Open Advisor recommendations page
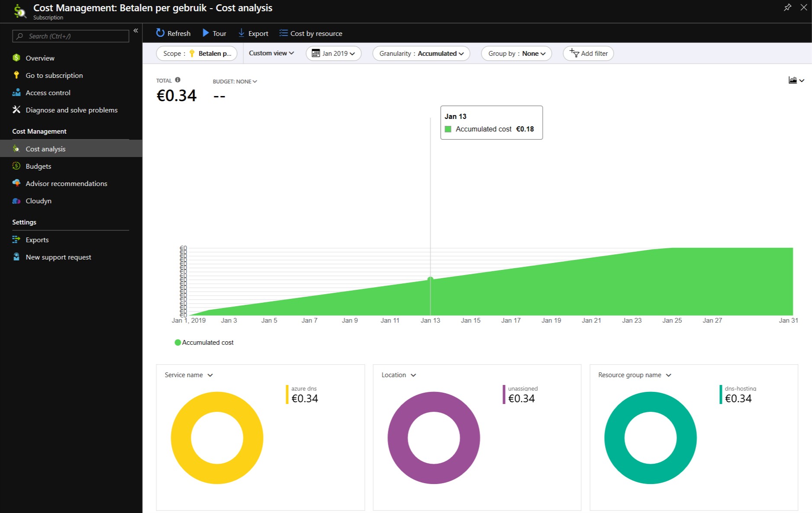 (x=66, y=183)
